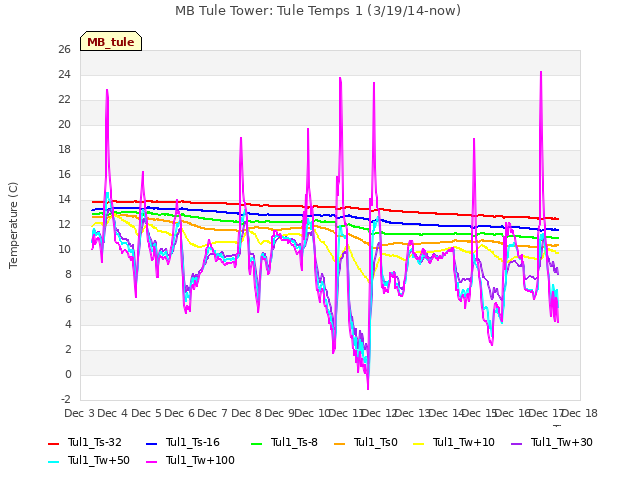Image resolution: width=640 pixels, height=480 pixels.
Task: Click the Dec 7 x-axis tick label
Action: coord(212,413)
